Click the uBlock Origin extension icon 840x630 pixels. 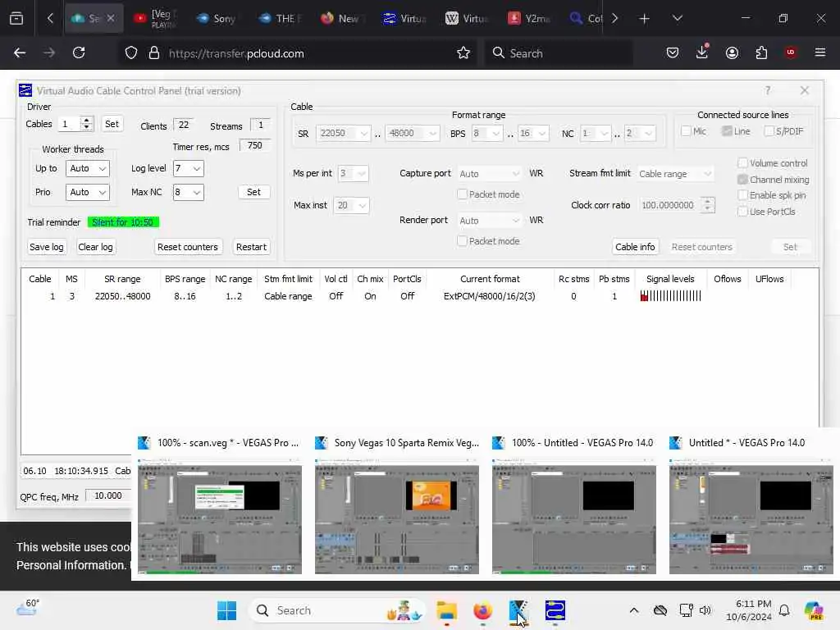pos(791,52)
